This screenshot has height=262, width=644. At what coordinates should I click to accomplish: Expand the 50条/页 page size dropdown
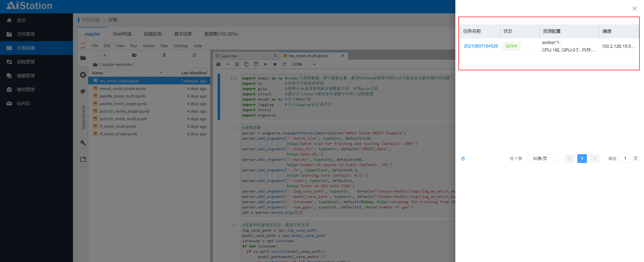point(543,158)
